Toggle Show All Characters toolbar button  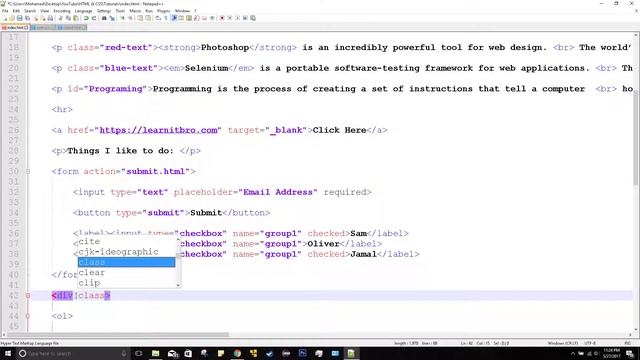pos(166,18)
